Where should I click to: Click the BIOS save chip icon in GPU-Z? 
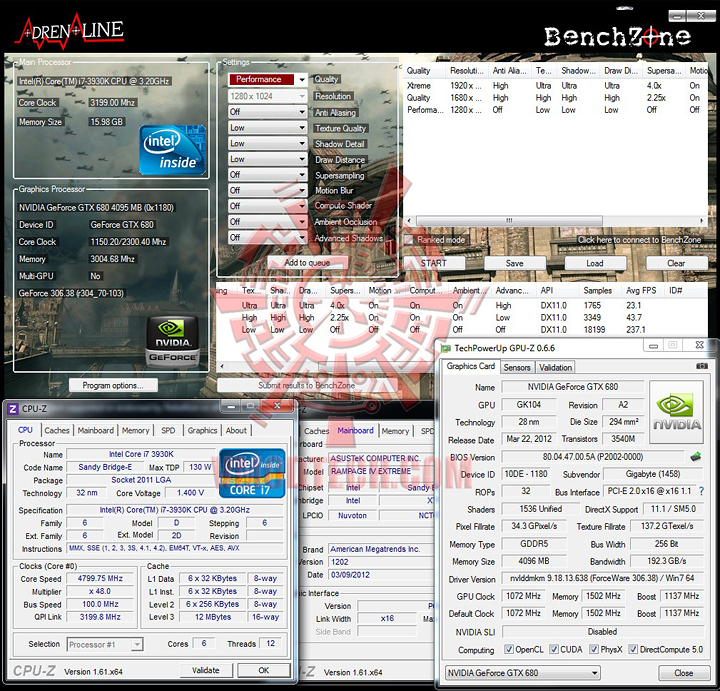(x=696, y=456)
